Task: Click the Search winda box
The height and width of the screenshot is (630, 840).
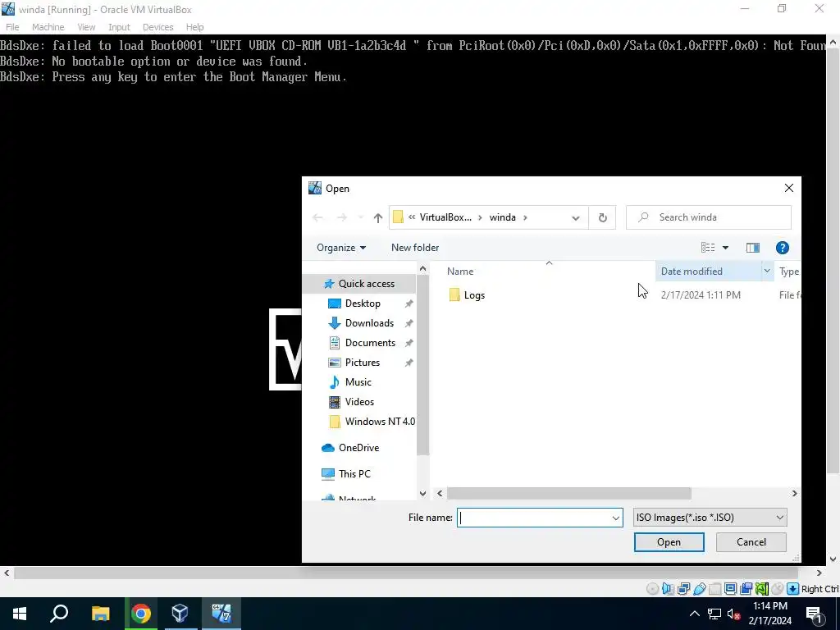Action: tap(708, 217)
